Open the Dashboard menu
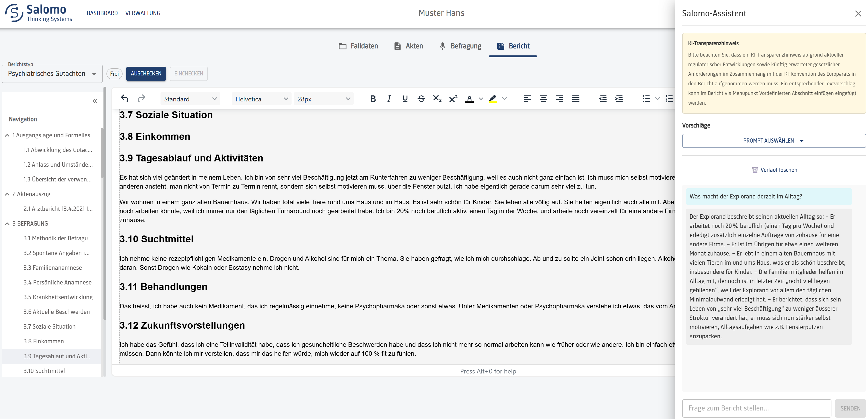Image resolution: width=868 pixels, height=419 pixels. coord(102,13)
